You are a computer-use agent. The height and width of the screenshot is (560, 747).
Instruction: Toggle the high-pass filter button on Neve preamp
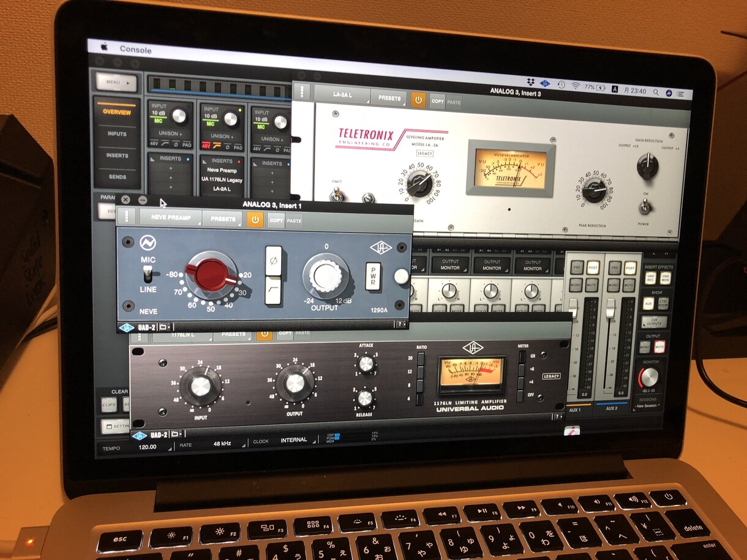[274, 289]
